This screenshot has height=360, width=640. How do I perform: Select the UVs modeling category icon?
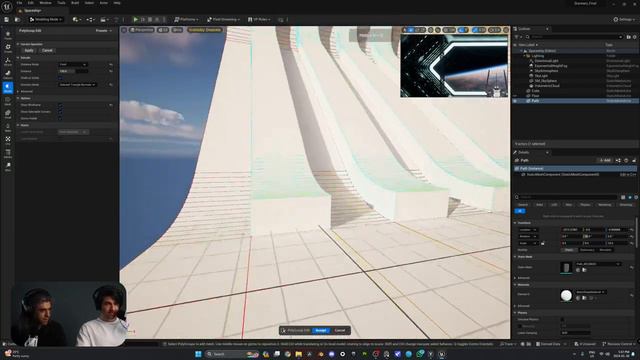coord(8,141)
